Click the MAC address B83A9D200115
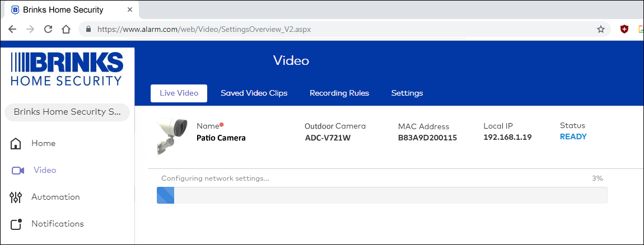This screenshot has height=245, width=644. point(427,138)
